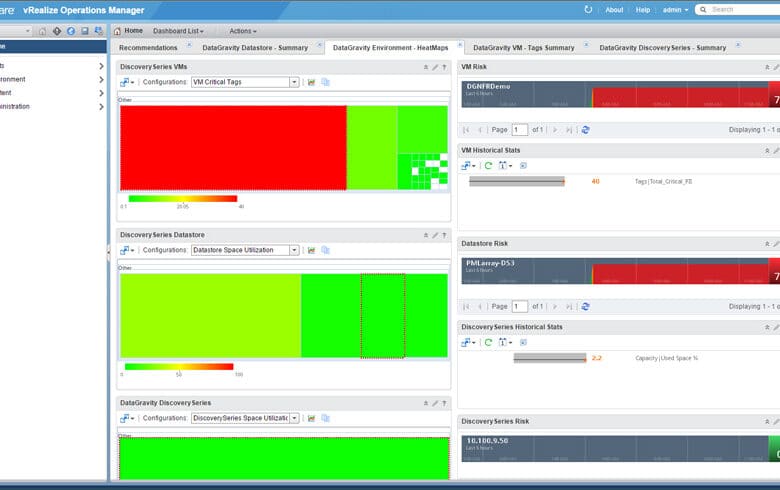Click the diamond alerts icon in left toolbar
This screenshot has height=490, width=780.
[57, 31]
